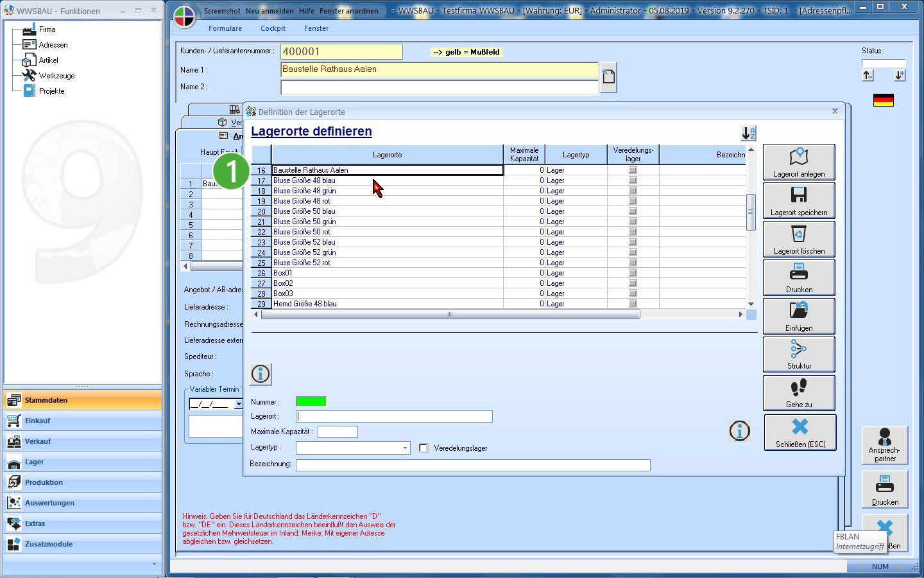Viewport: 924px width, 578px height.
Task: Toggle Veredelungslager for Hemd Größe 48 blau
Action: pos(633,304)
